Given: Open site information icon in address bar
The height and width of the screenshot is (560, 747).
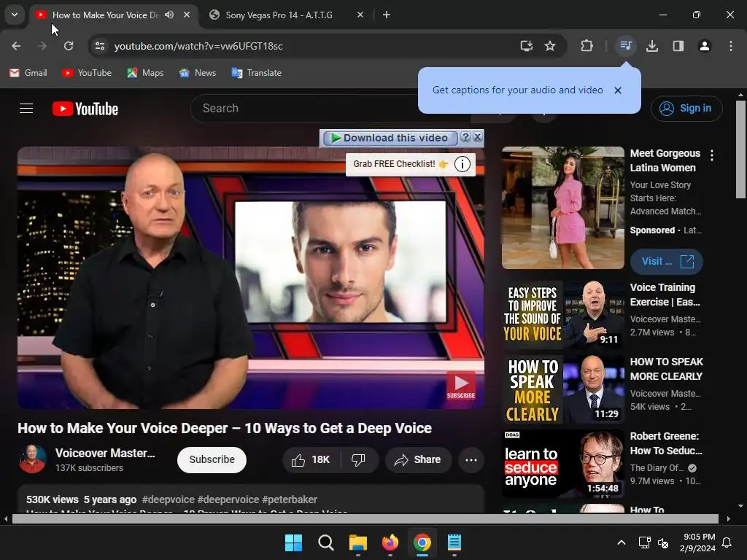Looking at the screenshot, I should point(99,46).
